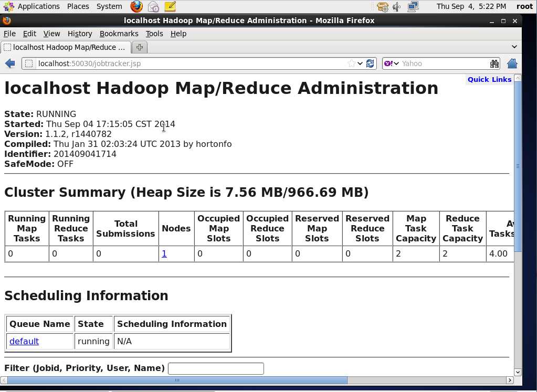Click the scroll down arrow

[x=518, y=372]
